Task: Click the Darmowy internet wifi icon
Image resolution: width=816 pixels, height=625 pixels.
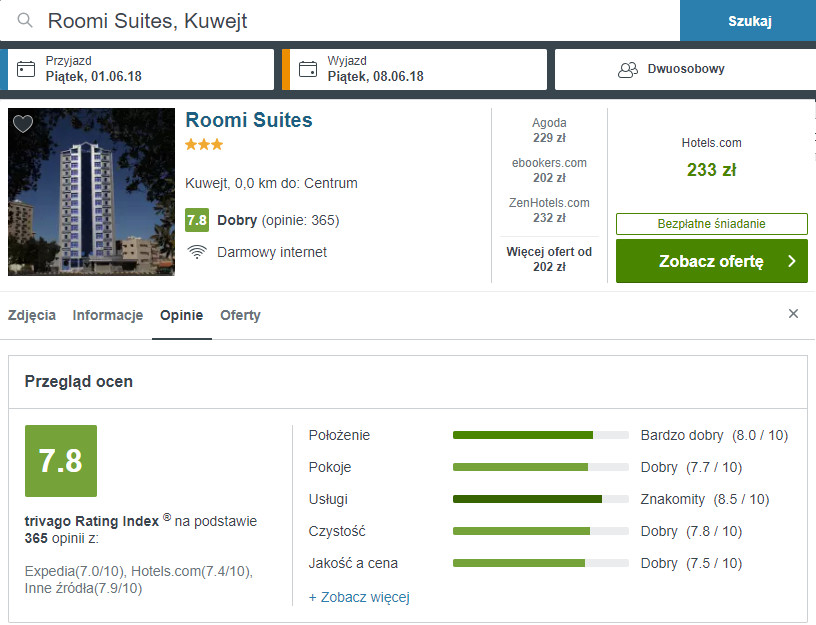Action: pyautogui.click(x=197, y=252)
